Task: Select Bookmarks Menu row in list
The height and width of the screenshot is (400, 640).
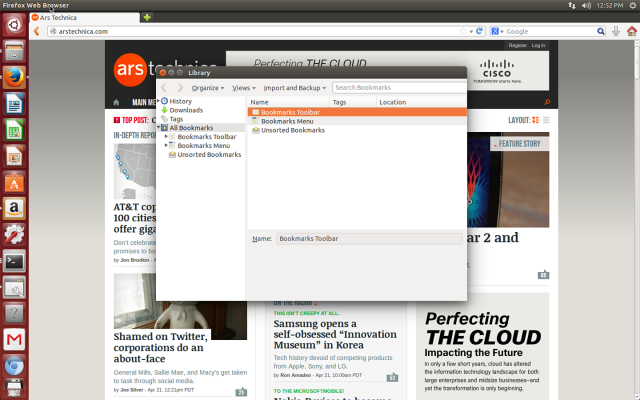Action: tap(357, 121)
